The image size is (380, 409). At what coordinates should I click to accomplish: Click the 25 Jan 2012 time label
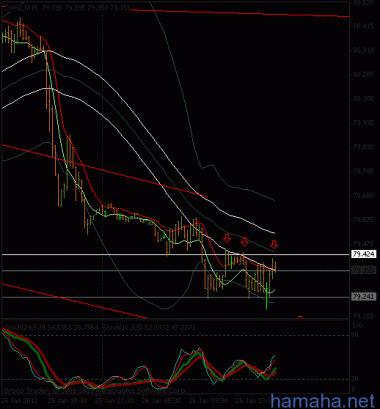(19, 400)
